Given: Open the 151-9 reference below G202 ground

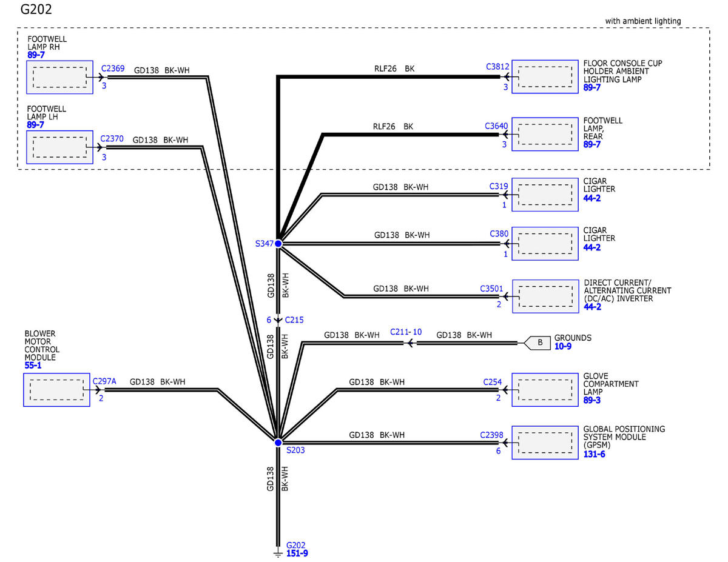Looking at the screenshot, I should pos(297,553).
